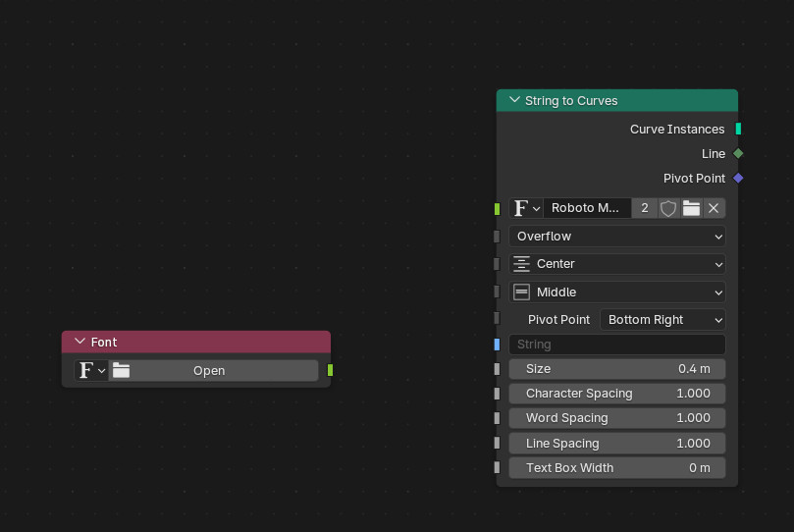The image size is (794, 532).
Task: Open the Middle vertical alignment dropdown
Action: point(616,293)
